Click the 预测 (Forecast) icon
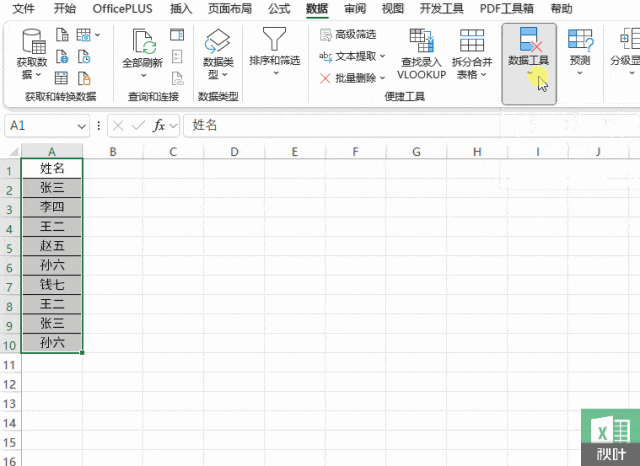640x466 pixels. point(579,42)
